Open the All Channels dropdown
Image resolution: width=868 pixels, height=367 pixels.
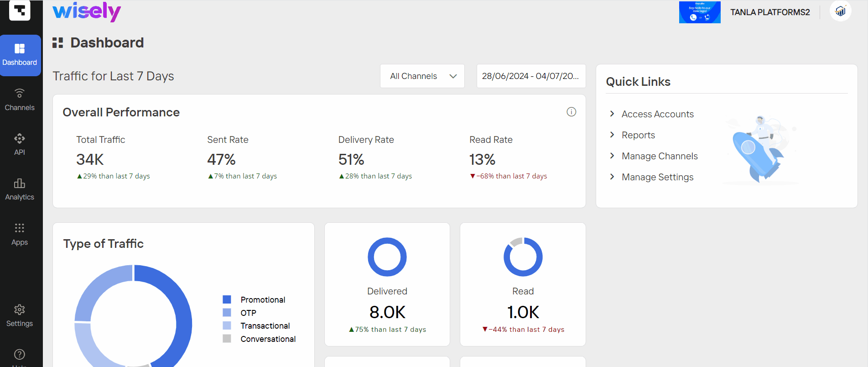(x=422, y=76)
